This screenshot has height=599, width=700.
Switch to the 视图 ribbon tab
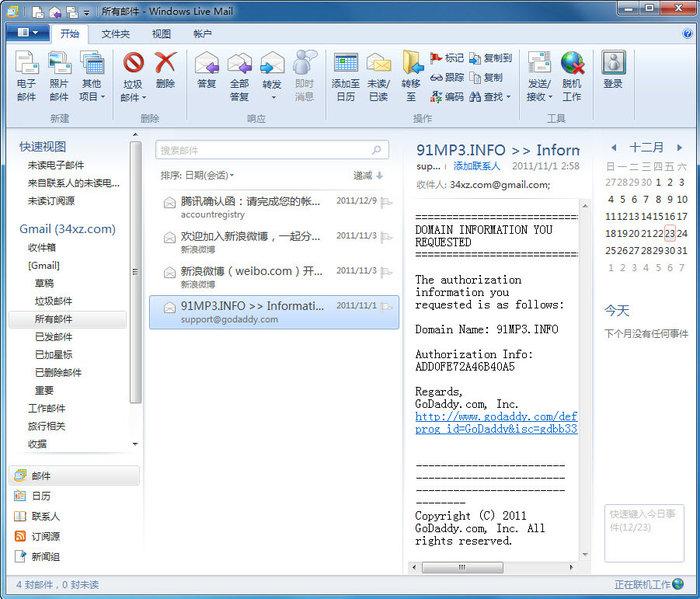(161, 33)
